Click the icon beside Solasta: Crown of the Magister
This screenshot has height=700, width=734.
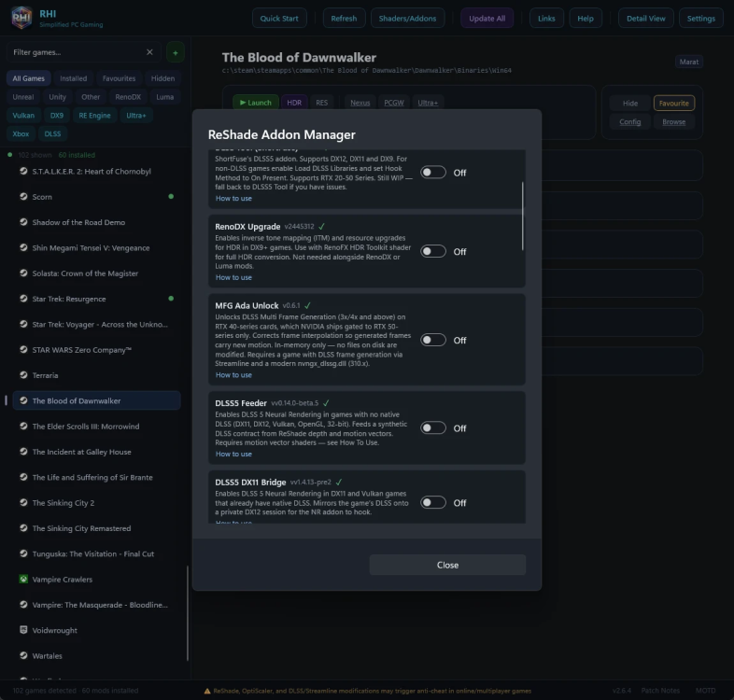23,273
